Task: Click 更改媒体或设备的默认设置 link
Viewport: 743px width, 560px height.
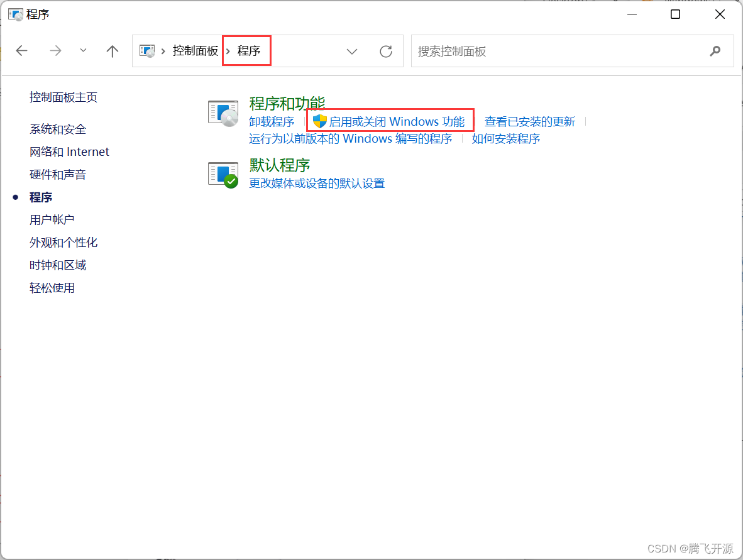Action: tap(317, 184)
